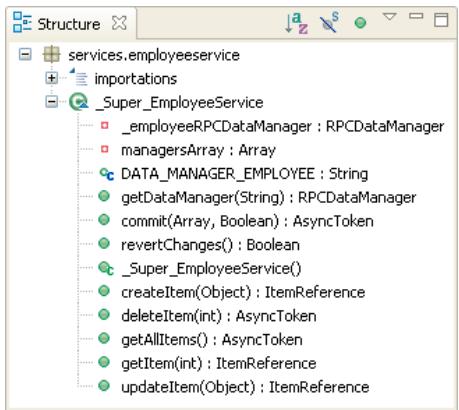This screenshot has height=410, width=459.
Task: Select deleteItem(int) : AsyncToken method
Action: click(219, 316)
